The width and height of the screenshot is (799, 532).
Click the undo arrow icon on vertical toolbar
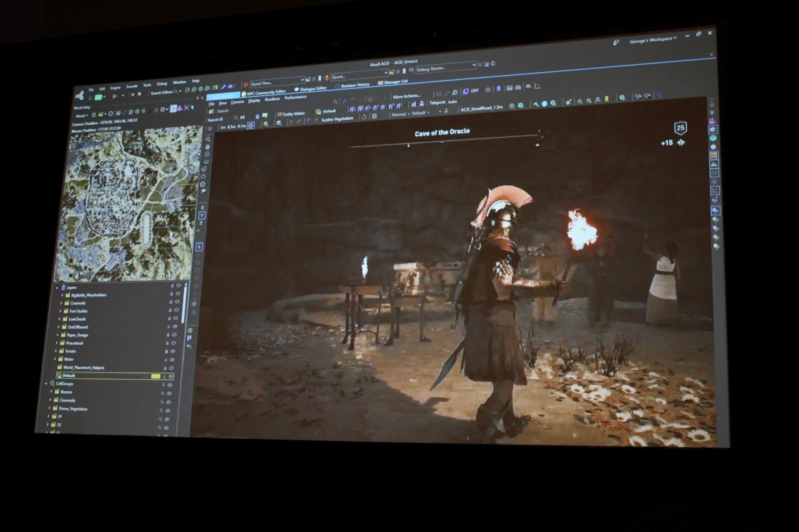point(189,347)
